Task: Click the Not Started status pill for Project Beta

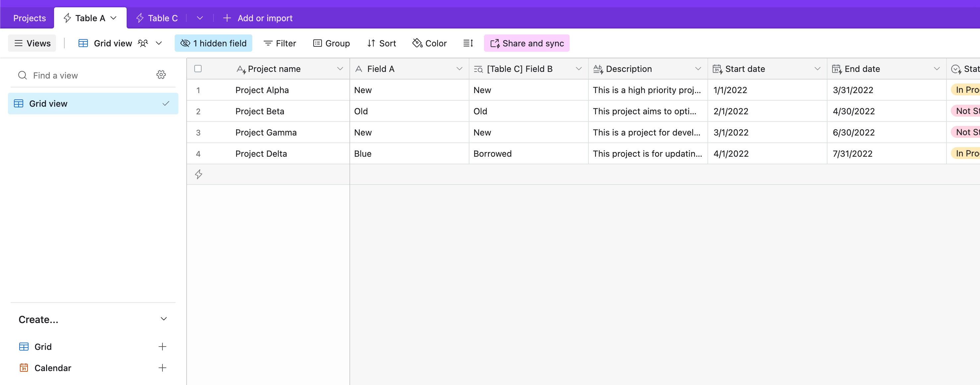Action: click(965, 111)
